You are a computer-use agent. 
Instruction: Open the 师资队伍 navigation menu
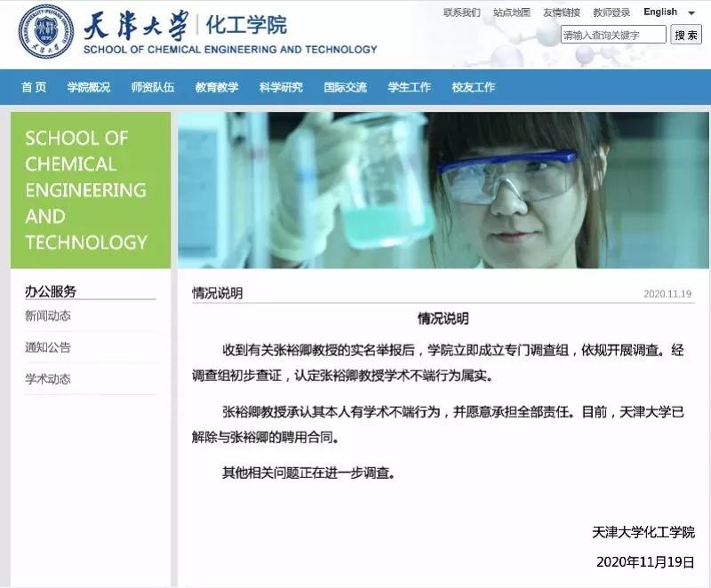point(153,87)
